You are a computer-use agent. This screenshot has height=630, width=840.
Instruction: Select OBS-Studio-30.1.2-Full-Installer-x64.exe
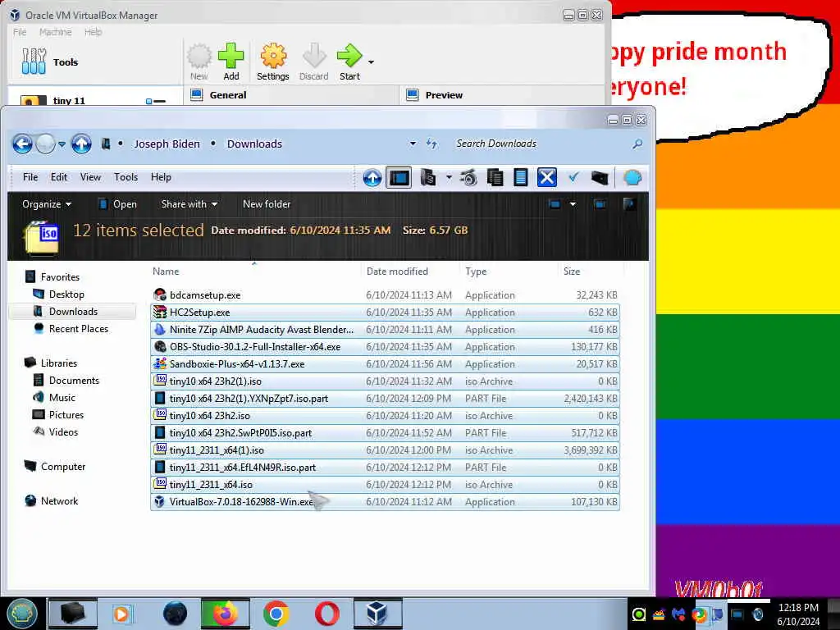click(x=385, y=347)
